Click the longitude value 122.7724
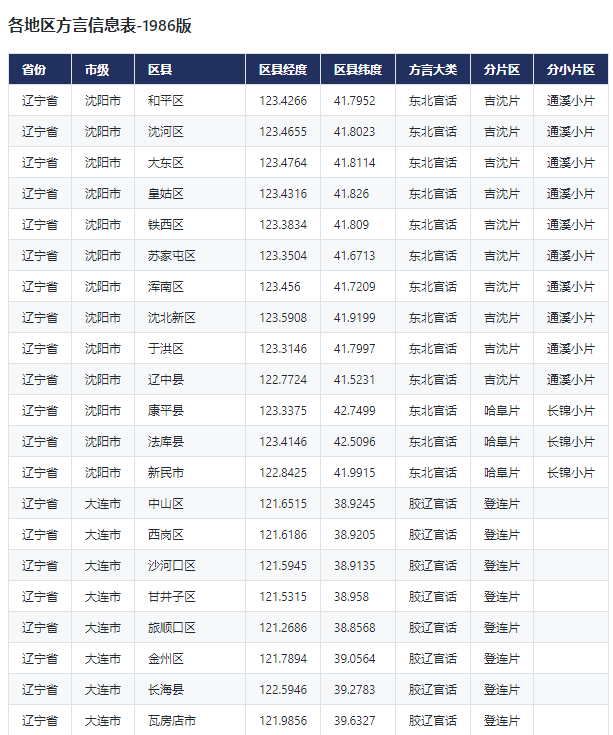This screenshot has width=613, height=735. pos(283,379)
